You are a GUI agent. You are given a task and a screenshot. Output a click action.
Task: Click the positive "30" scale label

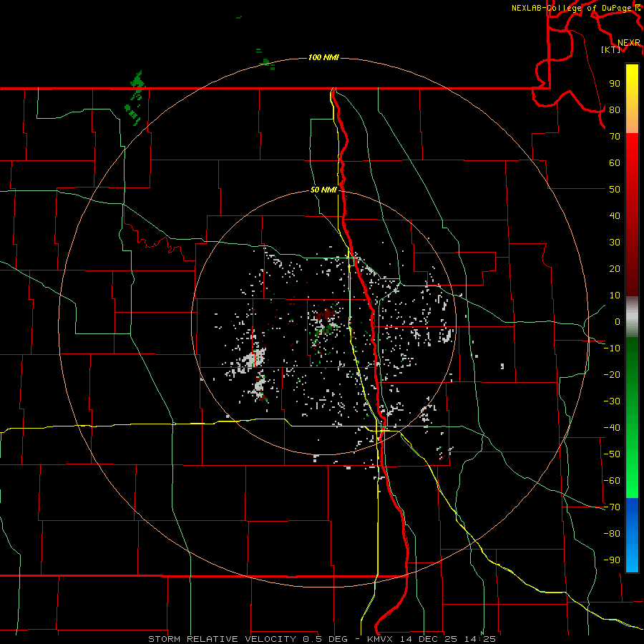pyautogui.click(x=615, y=243)
